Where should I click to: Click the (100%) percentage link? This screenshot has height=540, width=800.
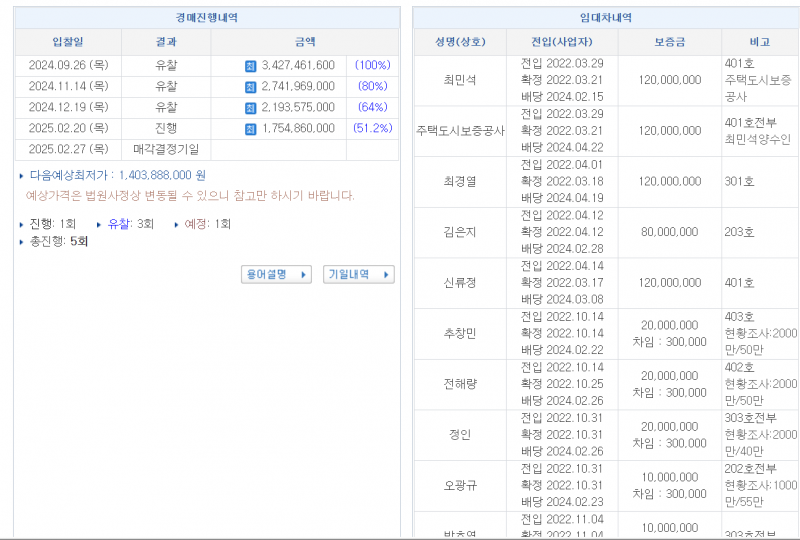coord(372,66)
